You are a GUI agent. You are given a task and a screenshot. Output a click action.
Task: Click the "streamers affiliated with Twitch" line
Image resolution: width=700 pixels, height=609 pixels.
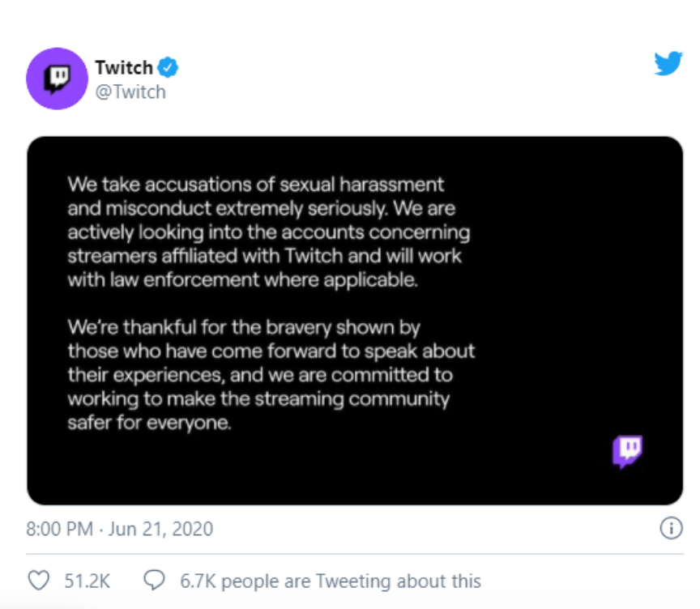tap(264, 256)
